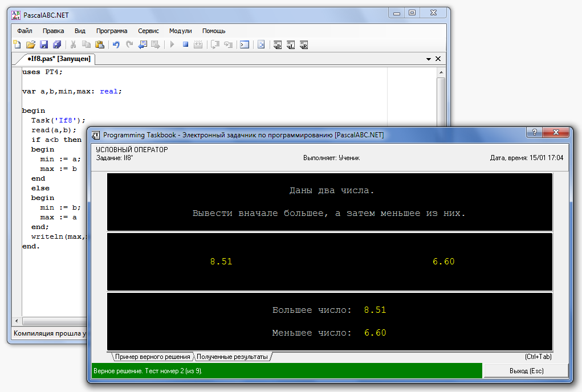Open the Модули menu

[180, 31]
